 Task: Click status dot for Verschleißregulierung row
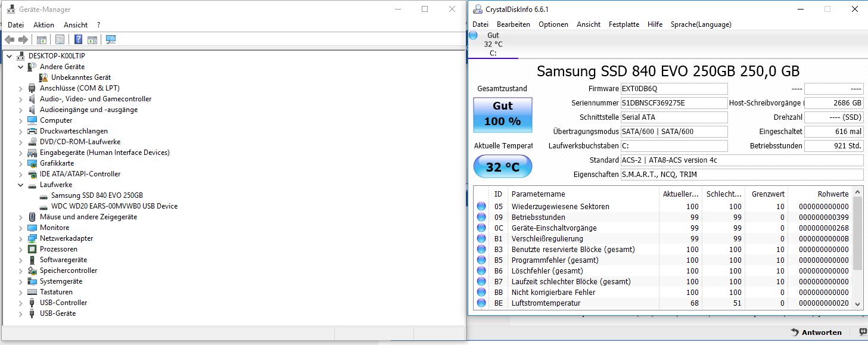(481, 239)
